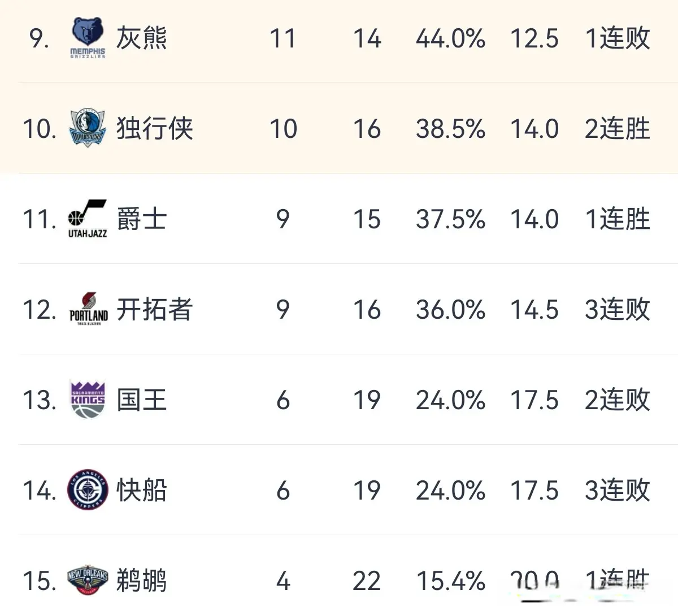Tap the 15.4% win percentage

coord(450,581)
